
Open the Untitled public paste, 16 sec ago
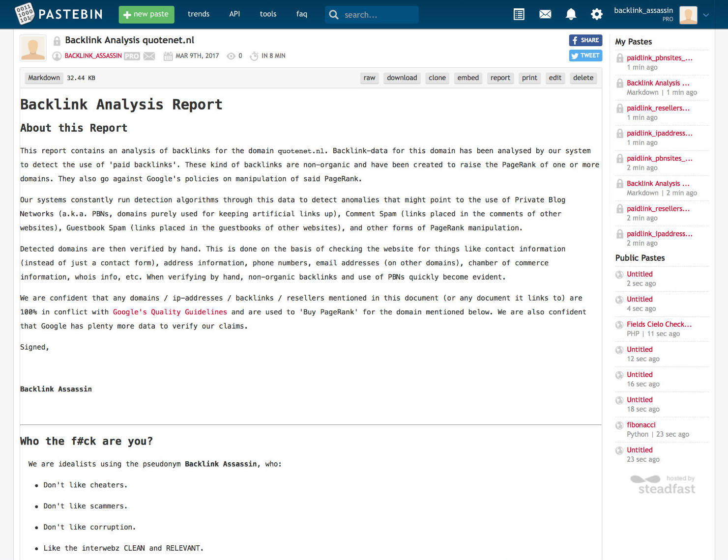(640, 374)
